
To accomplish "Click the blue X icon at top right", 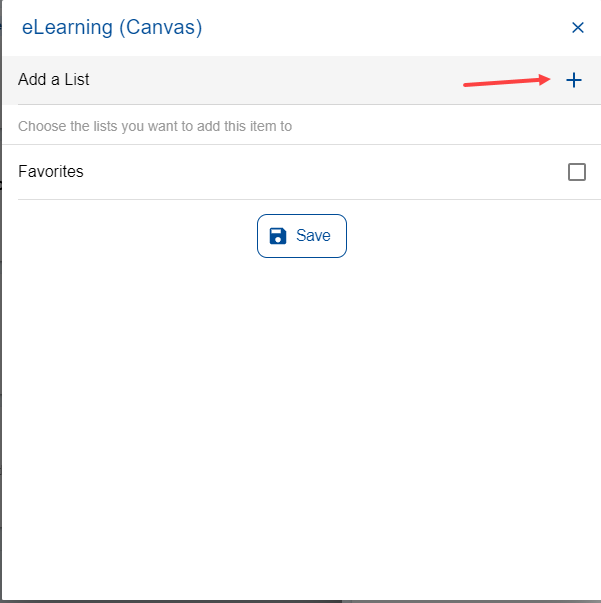I will coord(578,27).
